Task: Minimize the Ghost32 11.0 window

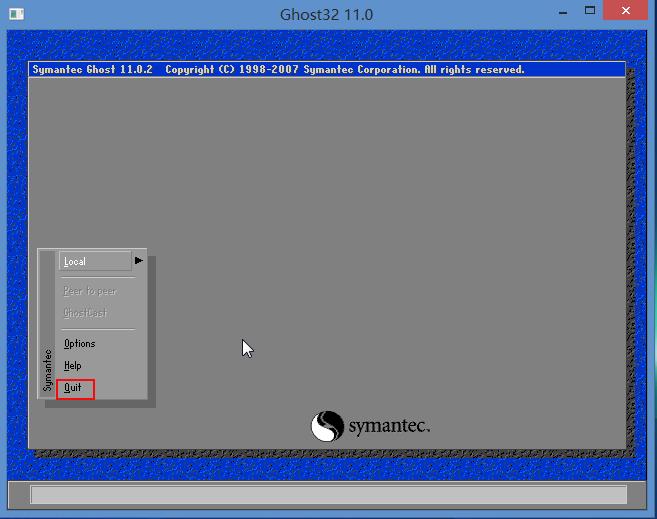Action: [x=563, y=13]
